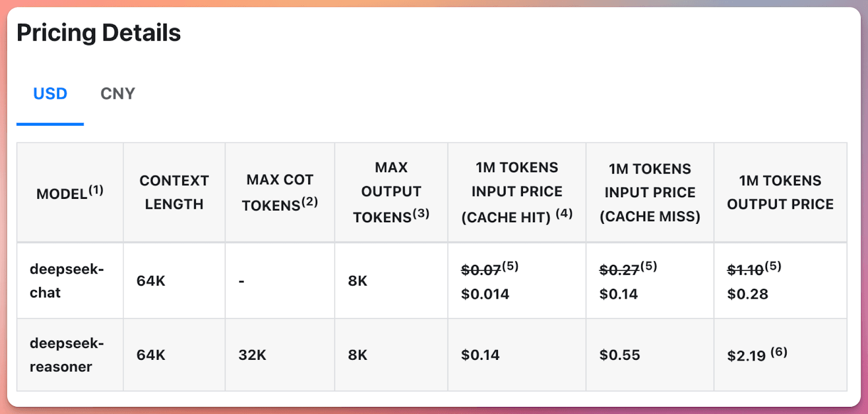
Task: Click the 8K max output tokens for deepseek-reasoner
Action: click(x=358, y=354)
